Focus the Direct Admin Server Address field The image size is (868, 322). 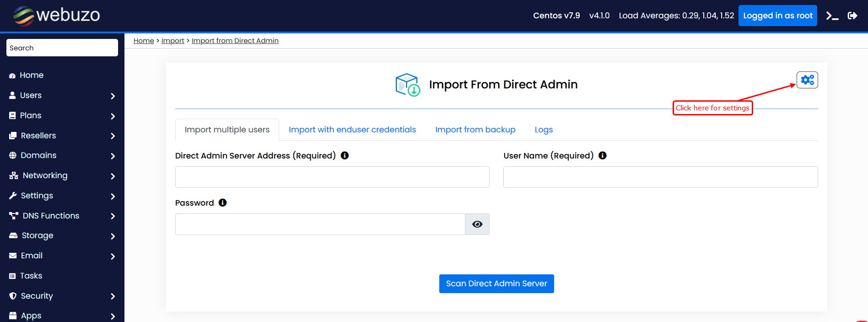(332, 177)
